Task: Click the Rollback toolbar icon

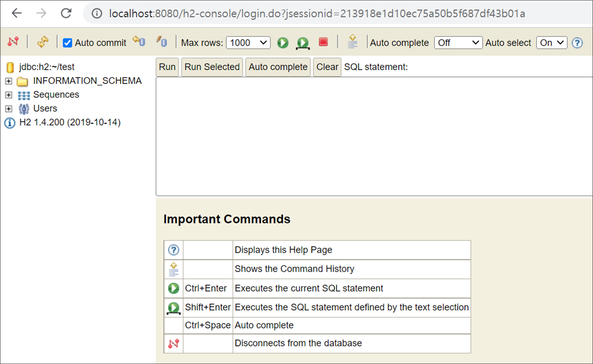Action: click(x=139, y=42)
